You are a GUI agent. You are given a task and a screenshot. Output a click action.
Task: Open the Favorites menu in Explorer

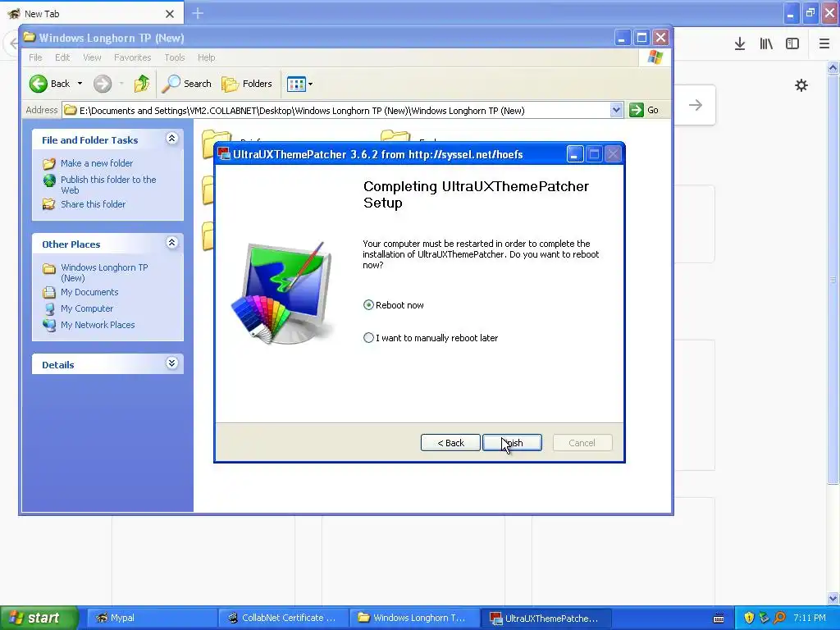pyautogui.click(x=132, y=57)
